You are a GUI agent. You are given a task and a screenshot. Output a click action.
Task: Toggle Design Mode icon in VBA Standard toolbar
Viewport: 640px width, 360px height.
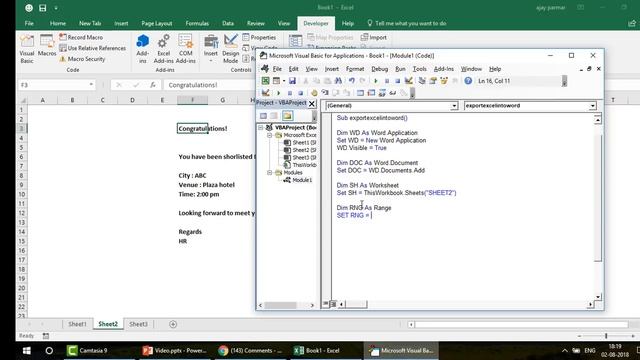tap(408, 81)
